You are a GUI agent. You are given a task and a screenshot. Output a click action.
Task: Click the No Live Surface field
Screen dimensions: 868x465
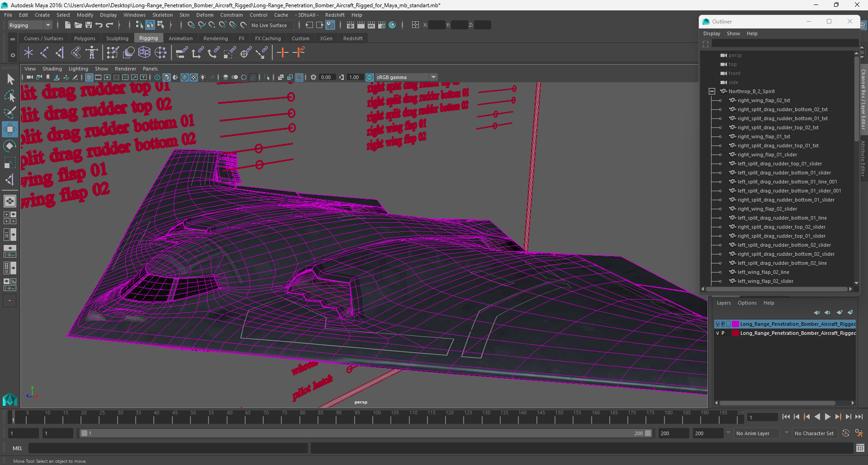(x=271, y=25)
